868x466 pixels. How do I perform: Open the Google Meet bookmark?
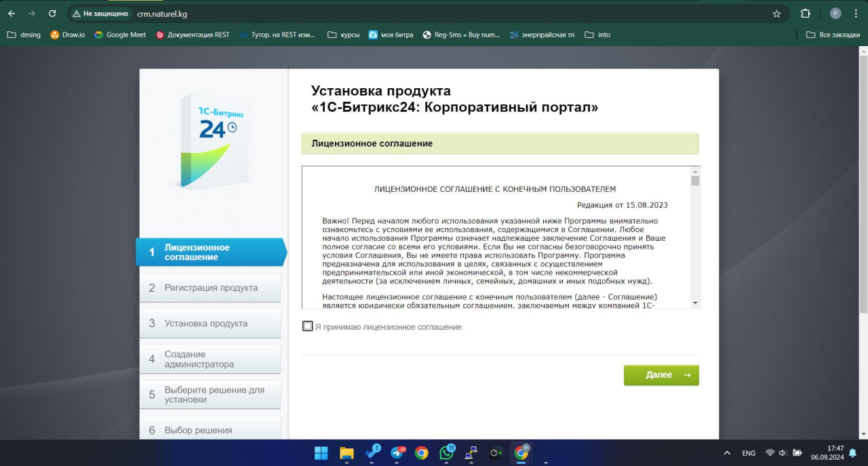[120, 35]
